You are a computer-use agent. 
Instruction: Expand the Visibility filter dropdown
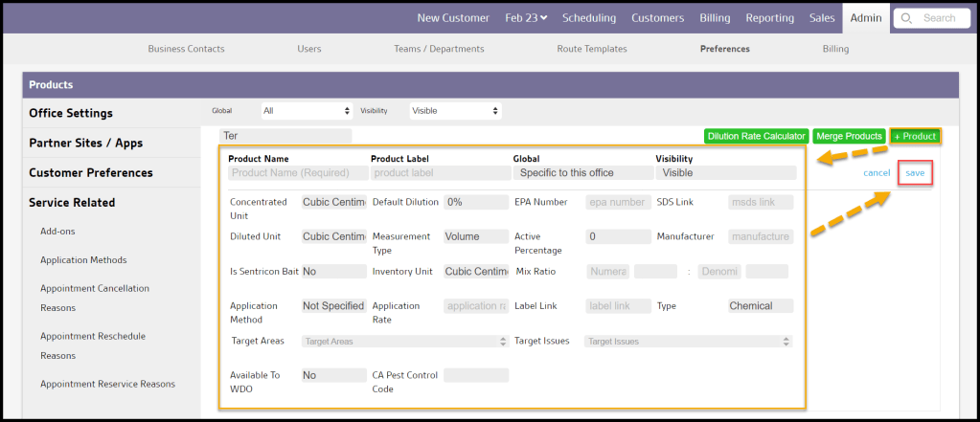pyautogui.click(x=455, y=111)
